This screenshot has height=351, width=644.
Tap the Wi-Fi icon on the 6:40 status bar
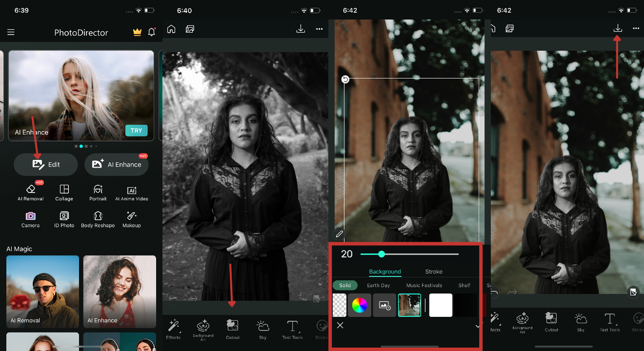point(304,11)
